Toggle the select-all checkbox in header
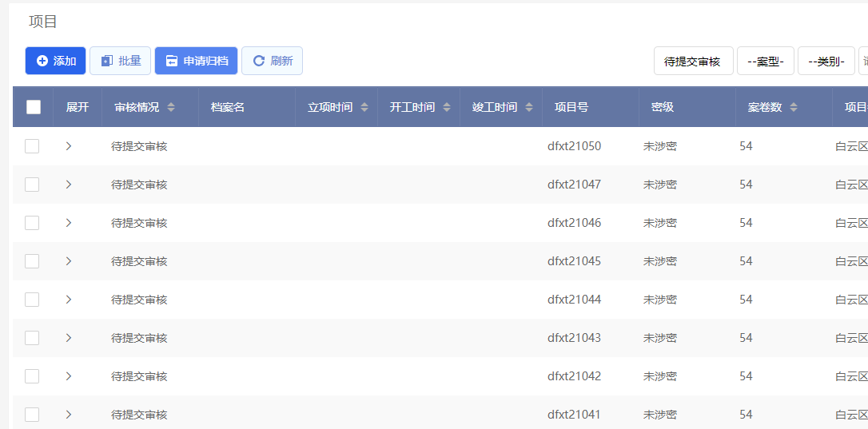The width and height of the screenshot is (868, 429). pyautogui.click(x=34, y=107)
